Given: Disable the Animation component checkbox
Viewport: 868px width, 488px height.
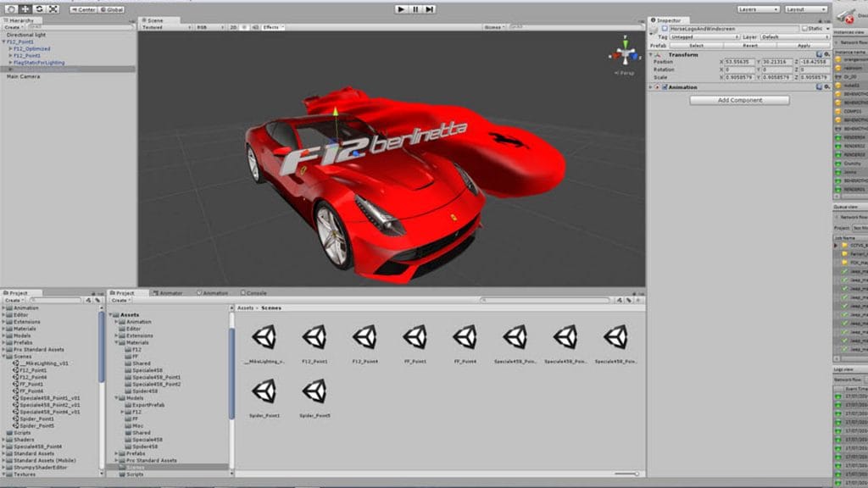Looking at the screenshot, I should (x=664, y=87).
